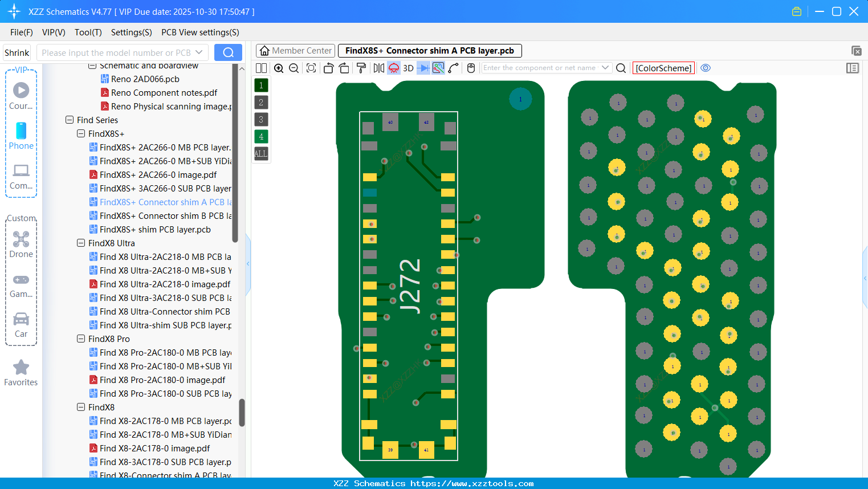Toggle the eye visibility icon near ColorScheme
Viewport: 868px width, 489px height.
[706, 68]
